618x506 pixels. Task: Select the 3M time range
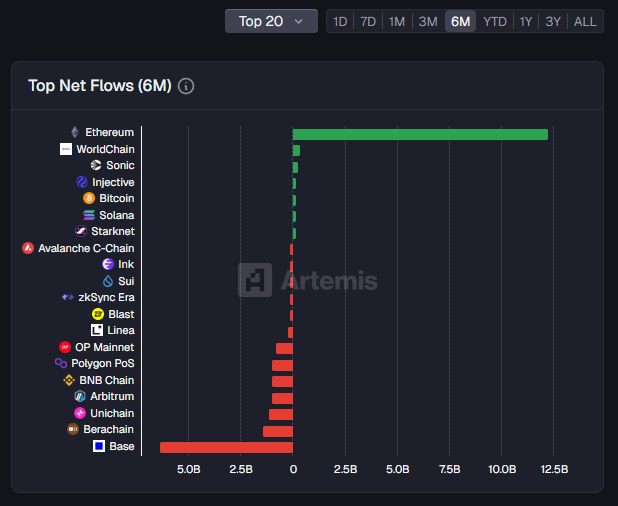pos(428,21)
